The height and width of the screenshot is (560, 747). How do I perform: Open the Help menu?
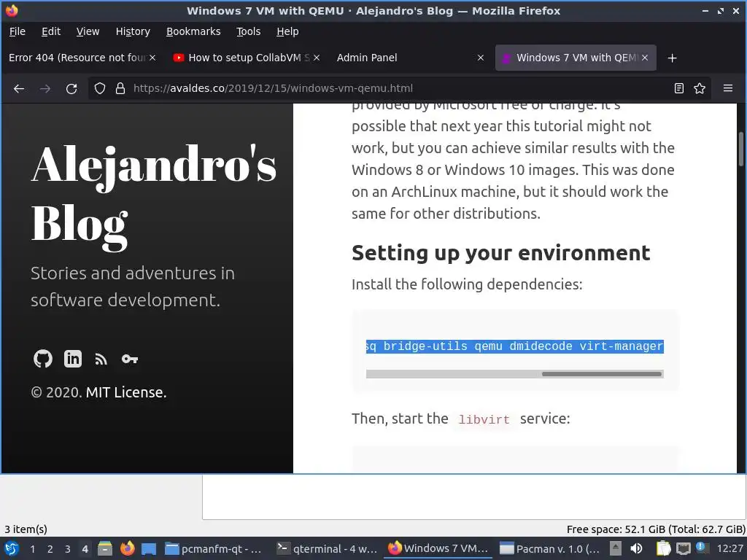pos(287,31)
